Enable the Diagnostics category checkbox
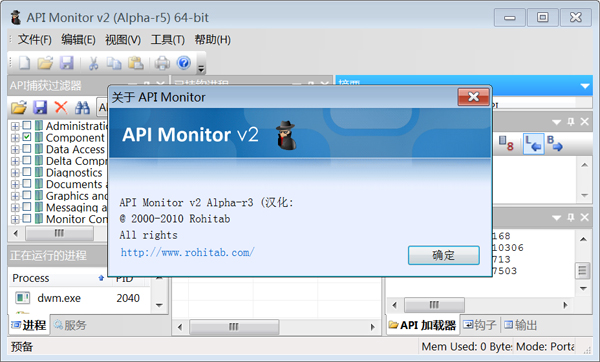600x362 pixels. (x=27, y=172)
